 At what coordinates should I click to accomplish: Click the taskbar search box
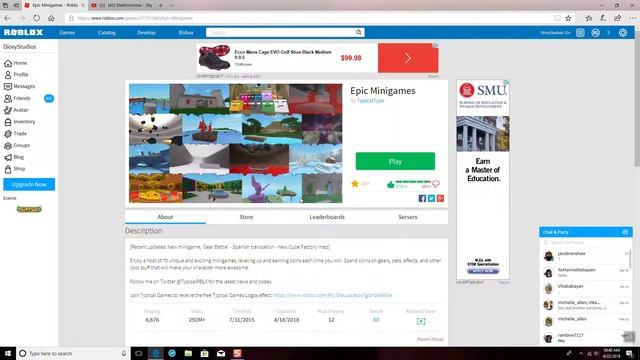point(73,353)
